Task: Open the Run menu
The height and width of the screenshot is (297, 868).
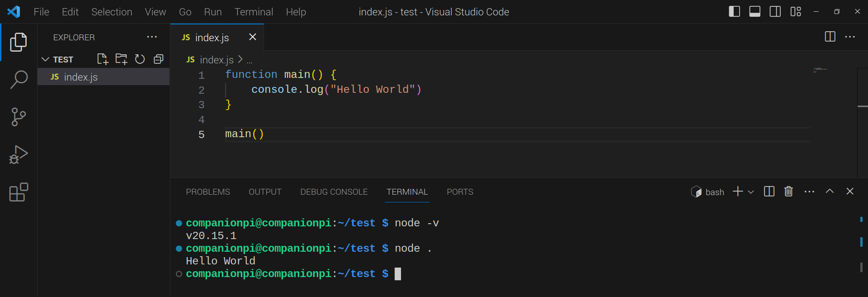Action: pyautogui.click(x=213, y=12)
